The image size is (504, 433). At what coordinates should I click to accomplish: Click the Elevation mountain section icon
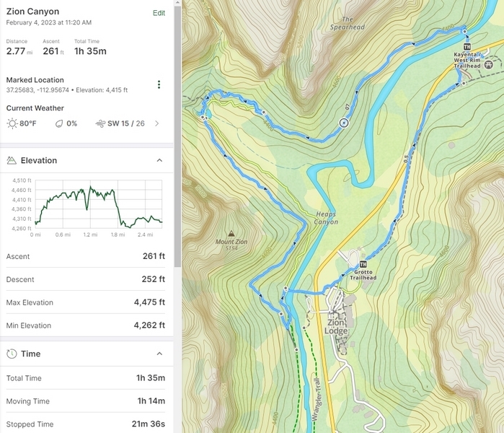(12, 160)
